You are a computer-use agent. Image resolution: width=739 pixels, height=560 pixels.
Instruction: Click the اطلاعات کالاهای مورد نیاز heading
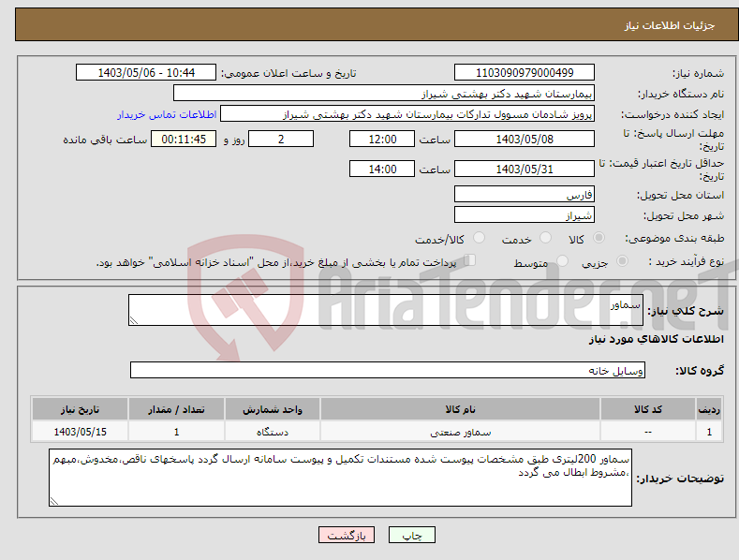pyautogui.click(x=656, y=339)
